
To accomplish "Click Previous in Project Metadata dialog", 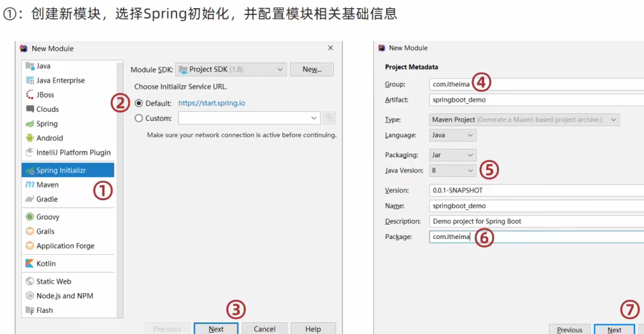I will 569,329.
